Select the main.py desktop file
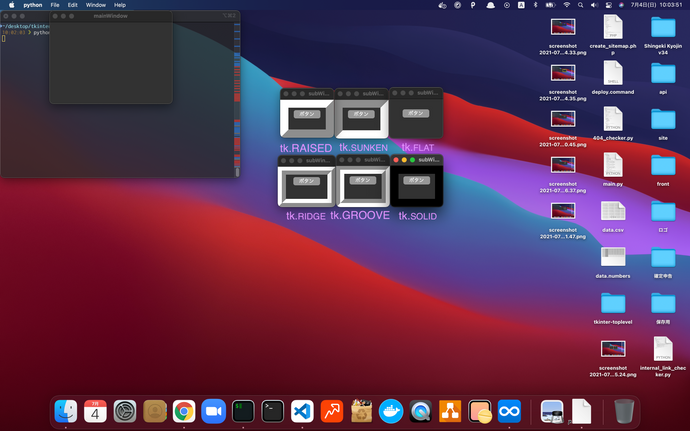Viewport: 690px width, 431px height. pos(613,169)
